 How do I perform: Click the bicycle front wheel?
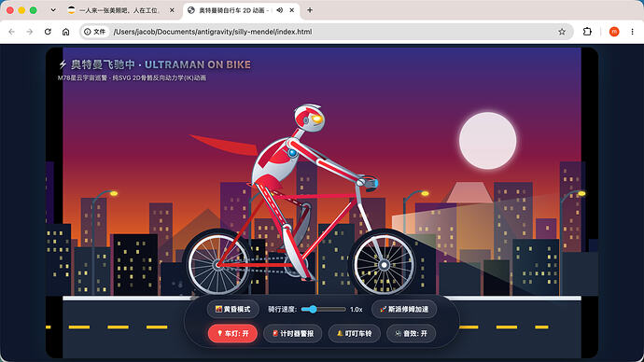(384, 265)
